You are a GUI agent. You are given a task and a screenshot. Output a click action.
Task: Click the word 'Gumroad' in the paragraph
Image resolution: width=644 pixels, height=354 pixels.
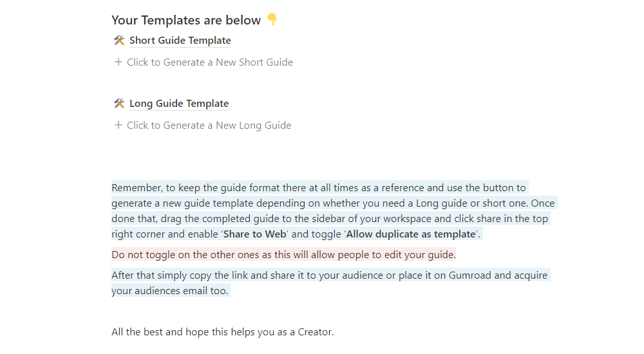point(470,275)
